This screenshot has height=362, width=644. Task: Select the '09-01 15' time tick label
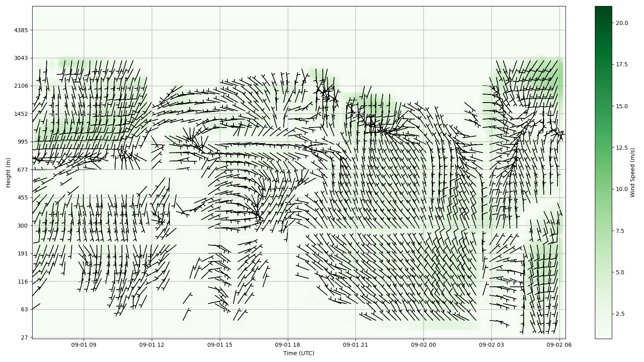point(220,345)
